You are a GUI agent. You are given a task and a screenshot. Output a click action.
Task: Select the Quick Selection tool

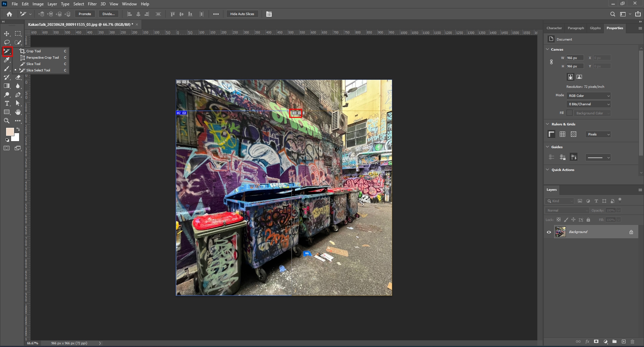[x=18, y=43]
